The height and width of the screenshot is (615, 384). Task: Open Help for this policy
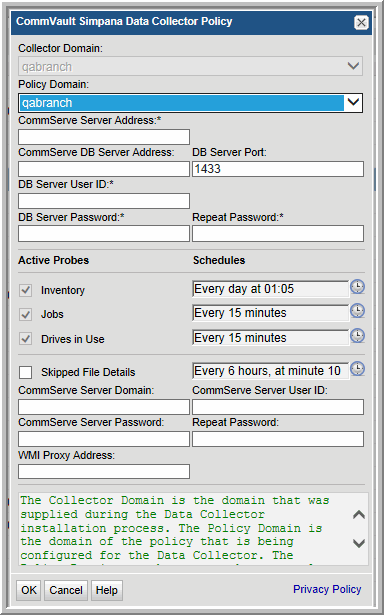coord(107,590)
